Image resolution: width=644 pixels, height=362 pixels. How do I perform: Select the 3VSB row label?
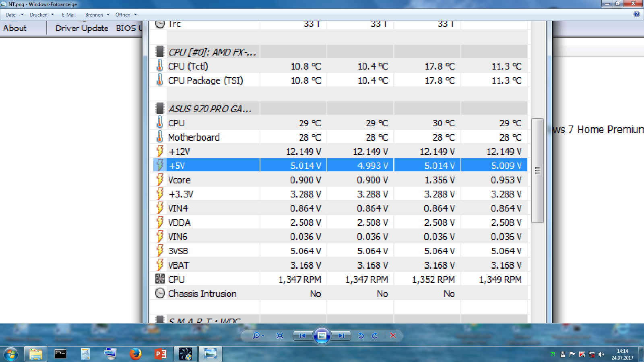[178, 251]
